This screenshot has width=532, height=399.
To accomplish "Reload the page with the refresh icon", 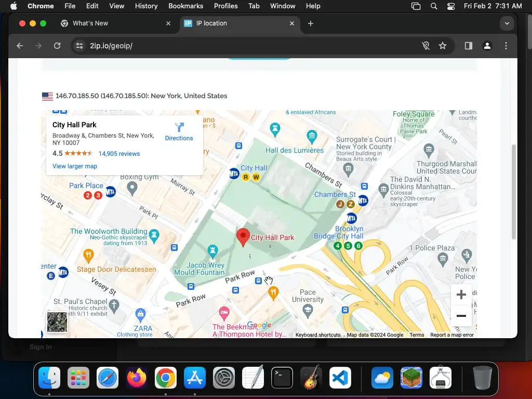I will tap(57, 46).
